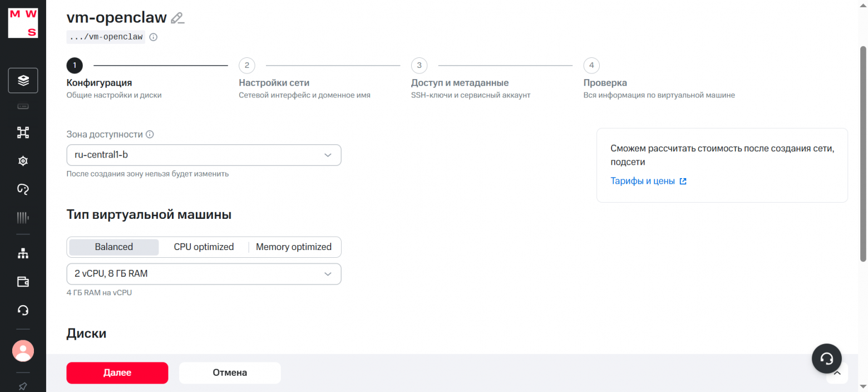
Task: Click the lasso-shaped sidebar icon
Action: tap(22, 189)
